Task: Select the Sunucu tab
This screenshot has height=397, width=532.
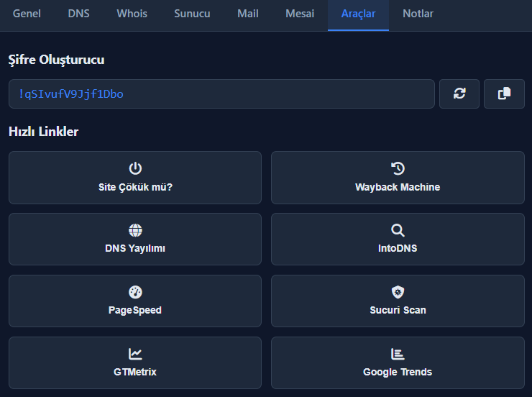Action: click(192, 14)
